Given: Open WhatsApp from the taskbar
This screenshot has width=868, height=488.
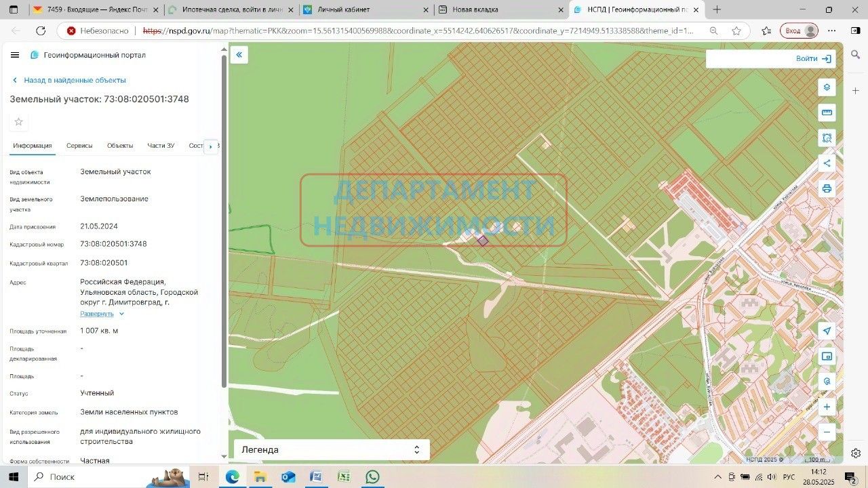Looking at the screenshot, I should [x=372, y=476].
